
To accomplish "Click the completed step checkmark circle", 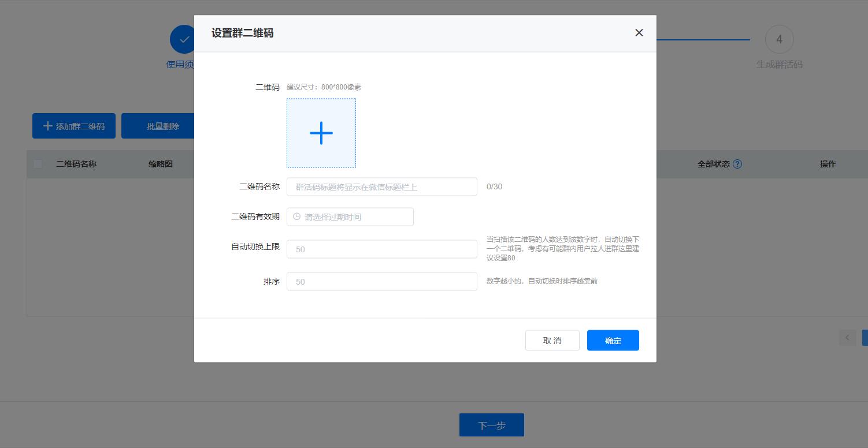I will pyautogui.click(x=183, y=39).
